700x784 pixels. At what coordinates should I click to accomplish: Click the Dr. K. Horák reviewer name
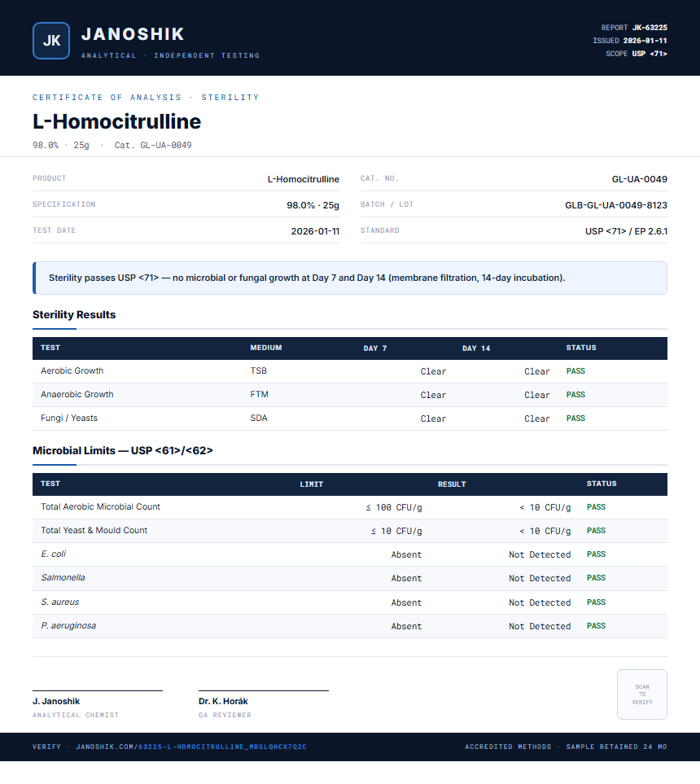click(x=223, y=702)
